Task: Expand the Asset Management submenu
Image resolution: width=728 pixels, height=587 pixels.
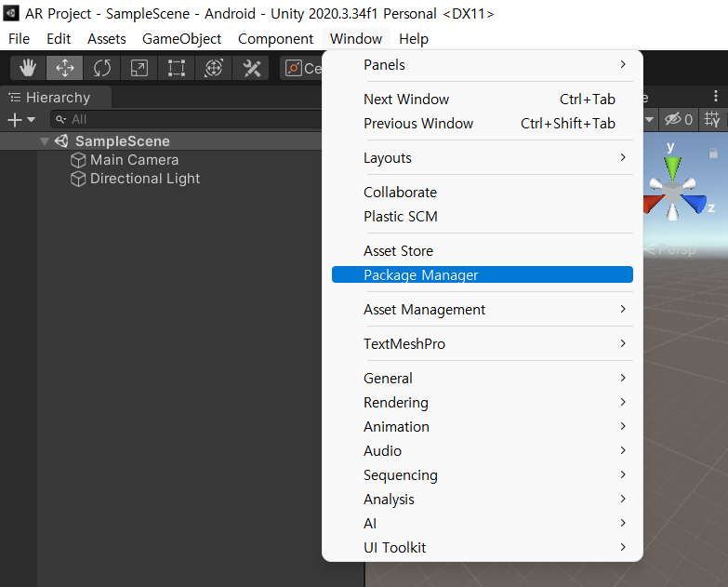Action: (x=482, y=309)
